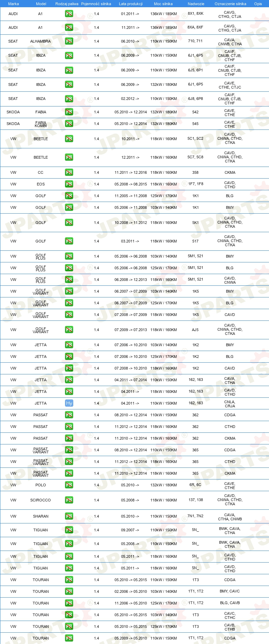Screen dimensions: 269x644
Task: Click the fuel icon in the VW BEETLE 10.2011 row
Action: (69, 139)
